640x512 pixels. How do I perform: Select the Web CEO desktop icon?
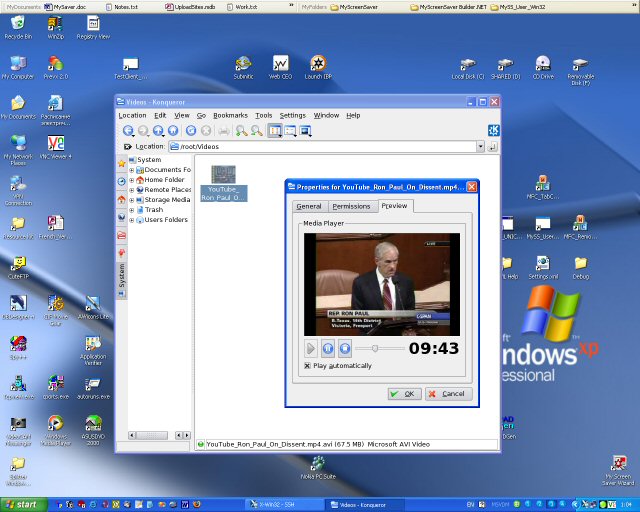click(x=280, y=67)
